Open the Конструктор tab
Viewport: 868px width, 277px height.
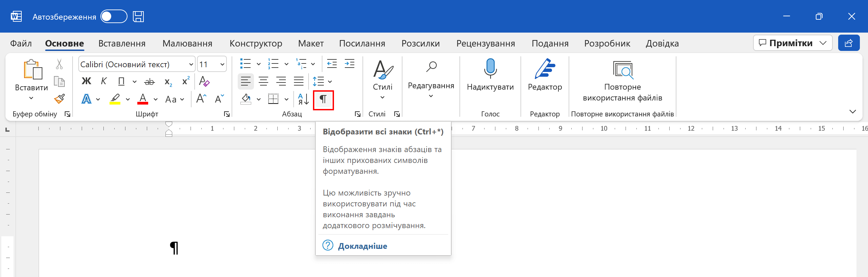256,43
